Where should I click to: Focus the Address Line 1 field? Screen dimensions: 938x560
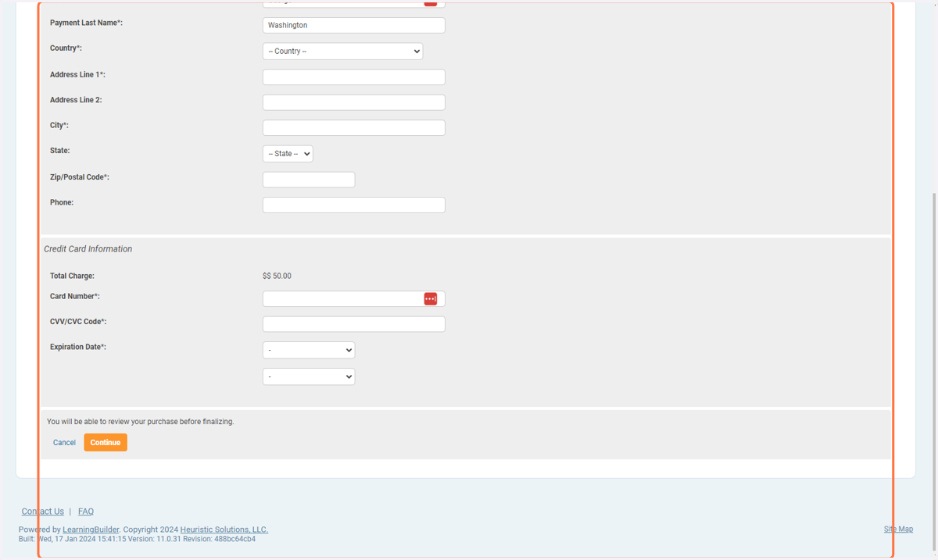(x=354, y=77)
